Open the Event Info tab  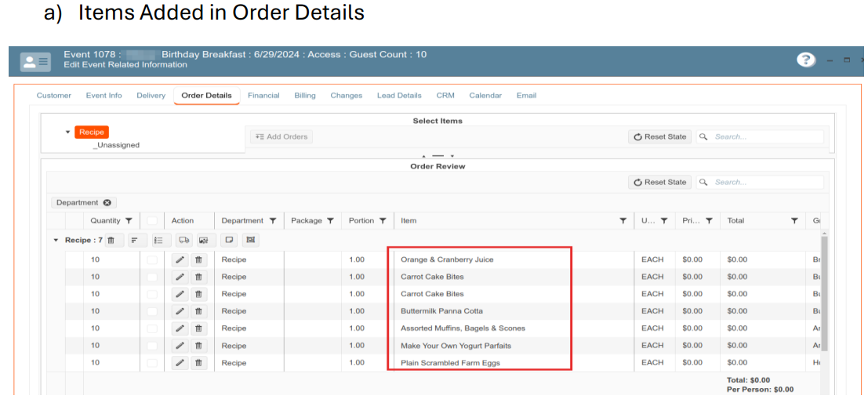(x=104, y=96)
